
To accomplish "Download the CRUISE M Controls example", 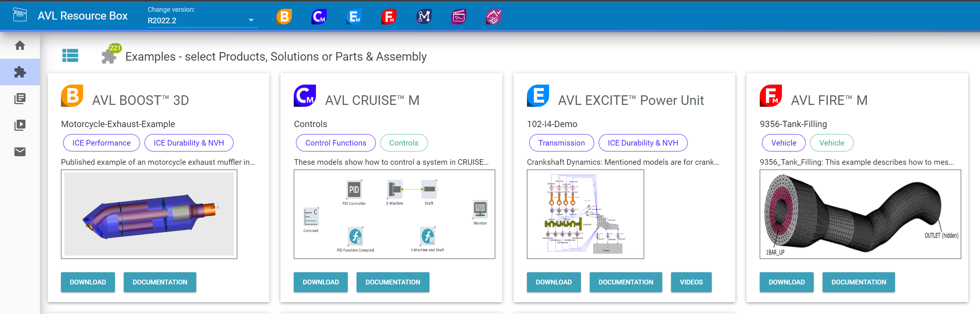I will (x=321, y=282).
